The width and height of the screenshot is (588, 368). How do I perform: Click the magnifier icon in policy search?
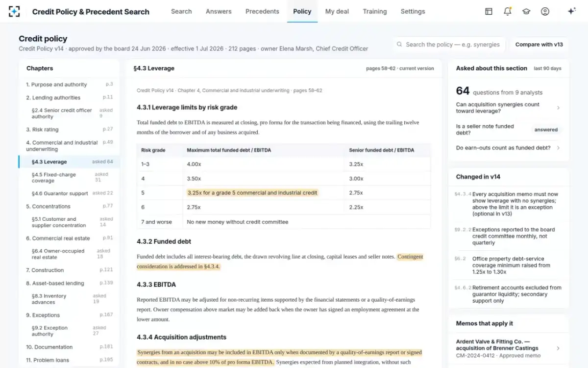point(399,44)
